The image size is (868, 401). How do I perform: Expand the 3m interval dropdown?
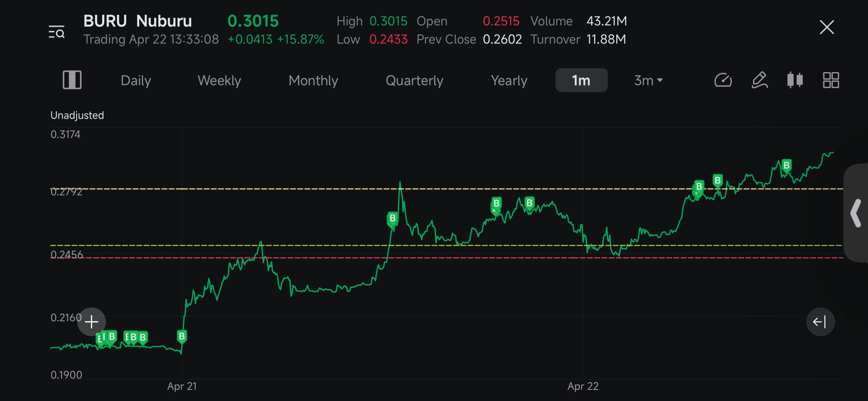coord(648,81)
